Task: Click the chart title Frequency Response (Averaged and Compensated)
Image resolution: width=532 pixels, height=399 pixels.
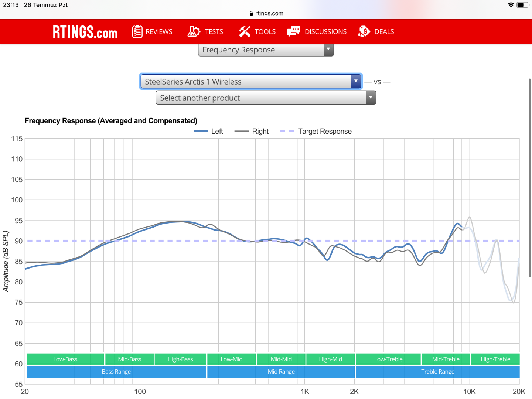Action: coord(111,121)
